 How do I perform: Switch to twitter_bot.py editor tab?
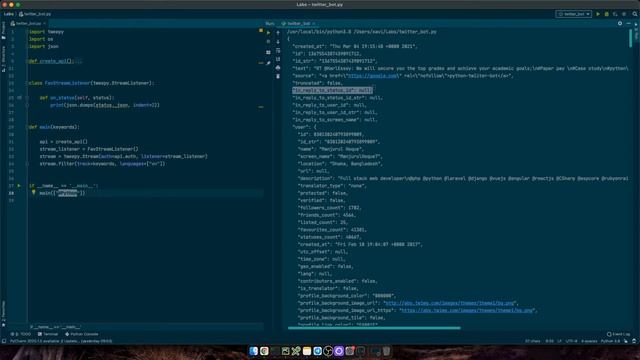click(28, 24)
